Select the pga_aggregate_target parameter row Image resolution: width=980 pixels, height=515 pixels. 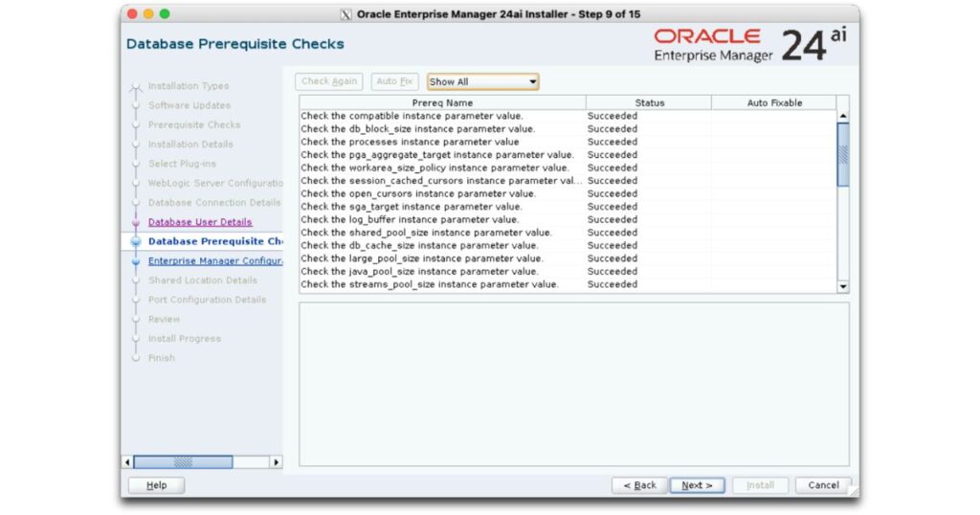point(568,154)
